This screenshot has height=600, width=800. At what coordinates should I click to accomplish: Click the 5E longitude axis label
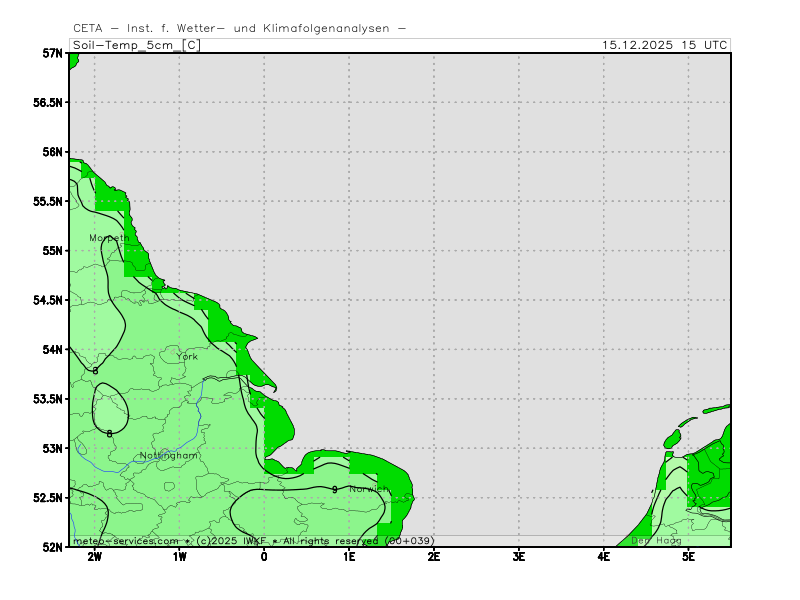coord(689,556)
